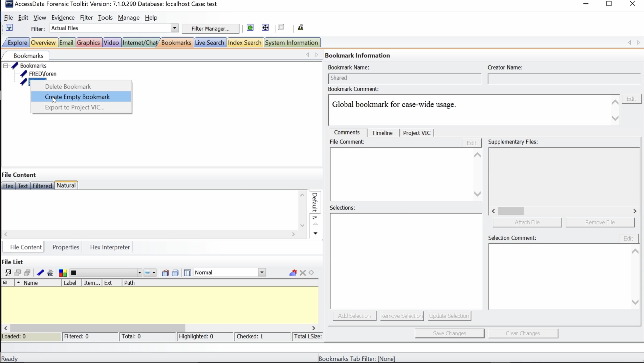Click the Clear Changes button
This screenshot has height=363, width=644.
pos(523,333)
